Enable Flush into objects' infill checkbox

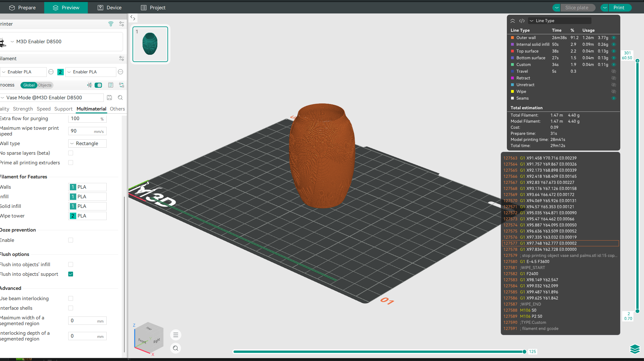coord(71,265)
